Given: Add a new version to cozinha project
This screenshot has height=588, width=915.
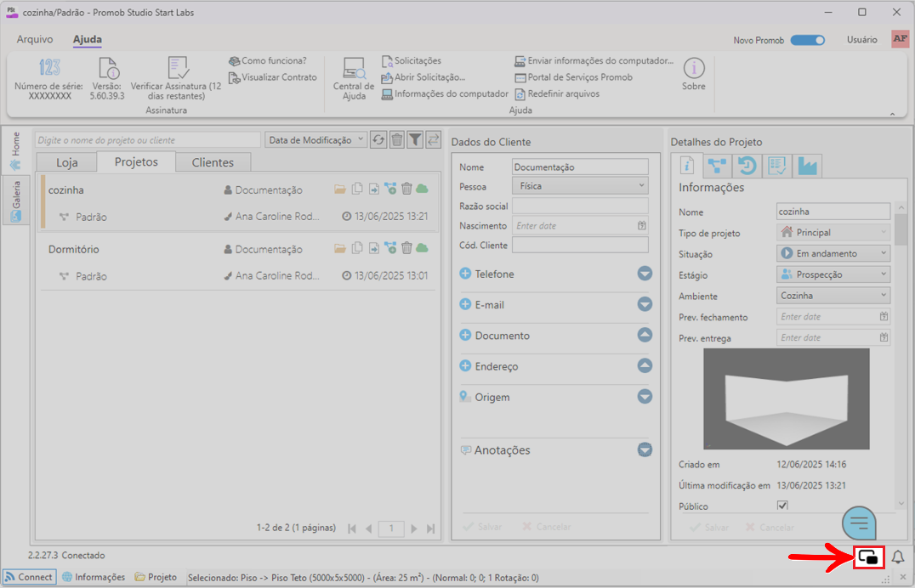Looking at the screenshot, I should pyautogui.click(x=390, y=189).
